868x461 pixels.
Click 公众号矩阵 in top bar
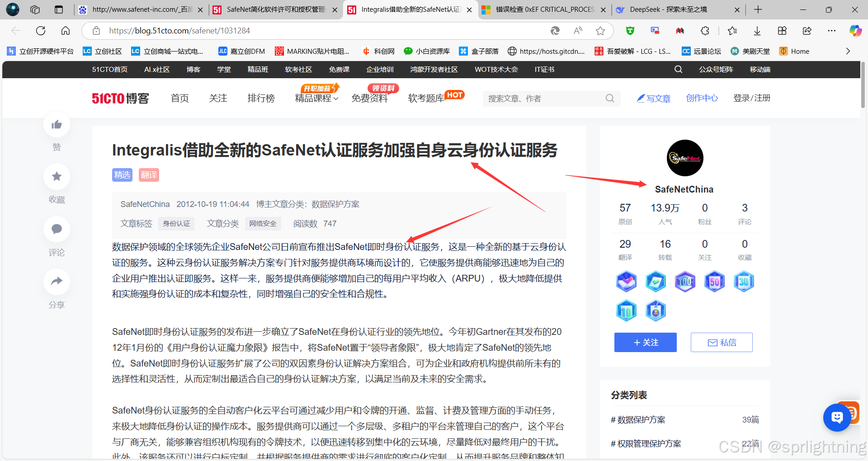[x=716, y=69]
